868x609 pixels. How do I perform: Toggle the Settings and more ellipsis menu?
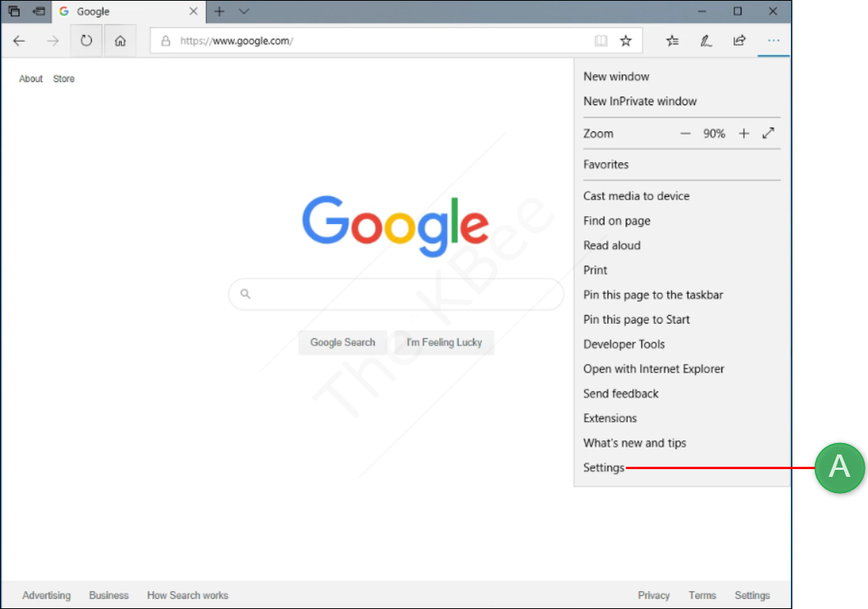[x=773, y=40]
